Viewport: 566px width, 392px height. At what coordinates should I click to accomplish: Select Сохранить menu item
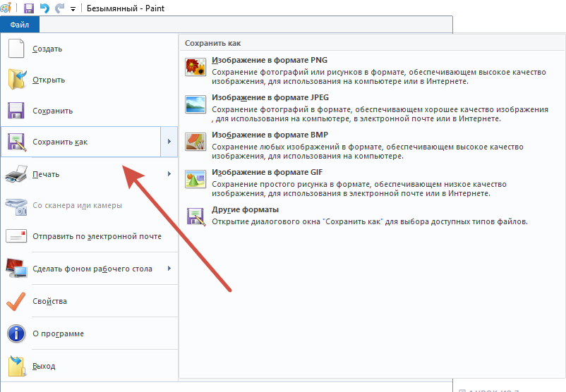52,111
